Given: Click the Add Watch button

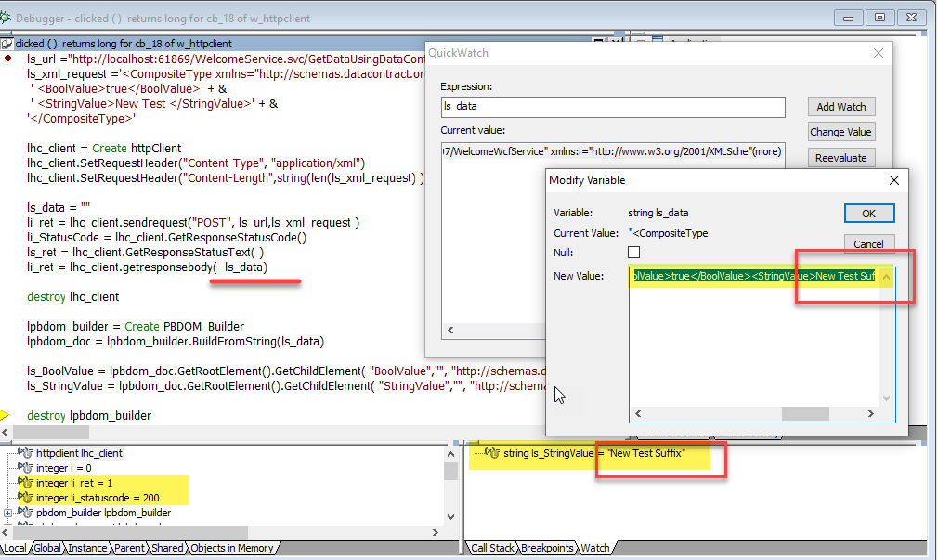Looking at the screenshot, I should tap(840, 107).
